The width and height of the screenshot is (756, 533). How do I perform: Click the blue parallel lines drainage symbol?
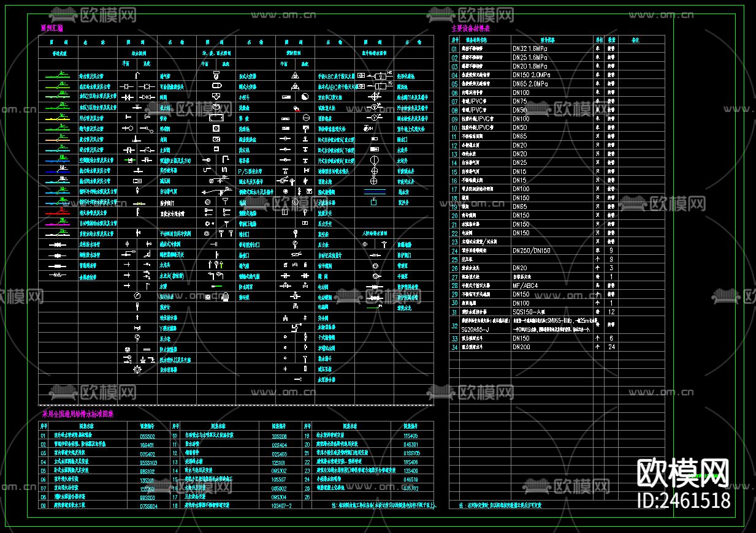pyautogui.click(x=374, y=191)
